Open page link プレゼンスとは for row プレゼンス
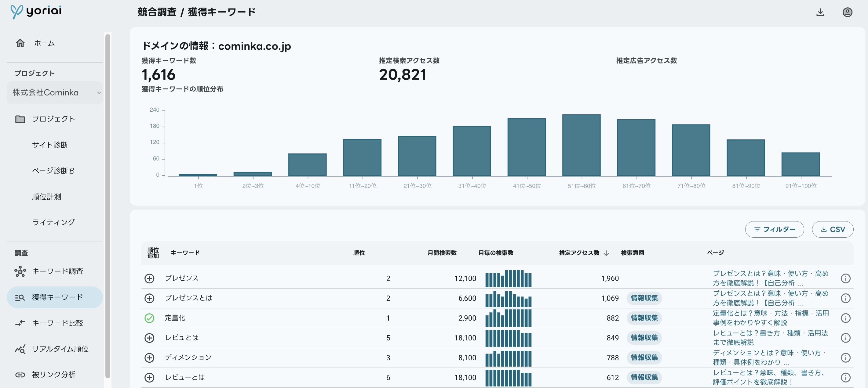Screen dimensions: 868x388 (x=770, y=278)
